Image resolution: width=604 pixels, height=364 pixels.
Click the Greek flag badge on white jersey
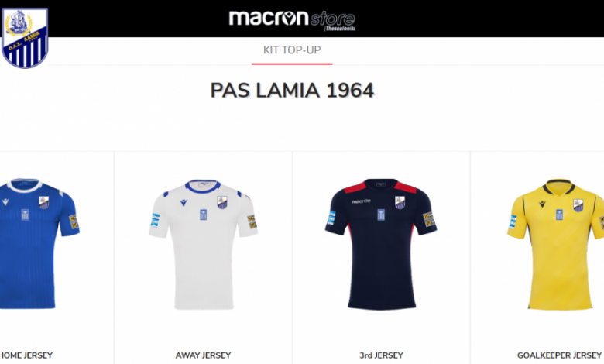point(203,215)
